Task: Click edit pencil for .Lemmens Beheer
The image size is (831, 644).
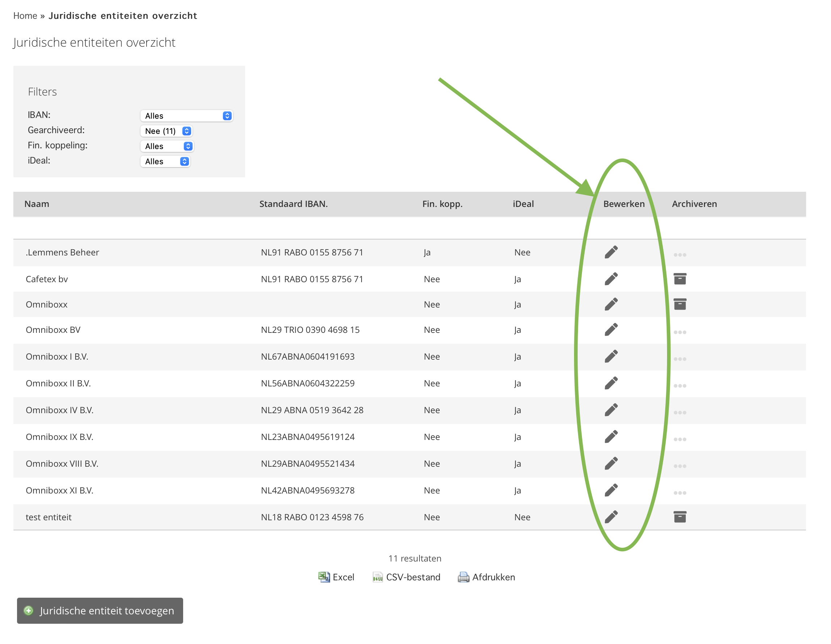Action: [x=611, y=252]
